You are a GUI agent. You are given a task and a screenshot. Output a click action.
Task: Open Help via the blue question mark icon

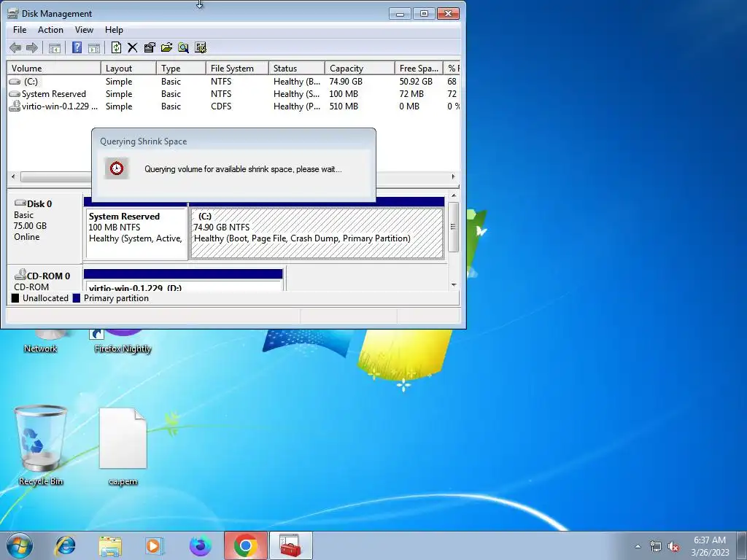click(x=77, y=47)
